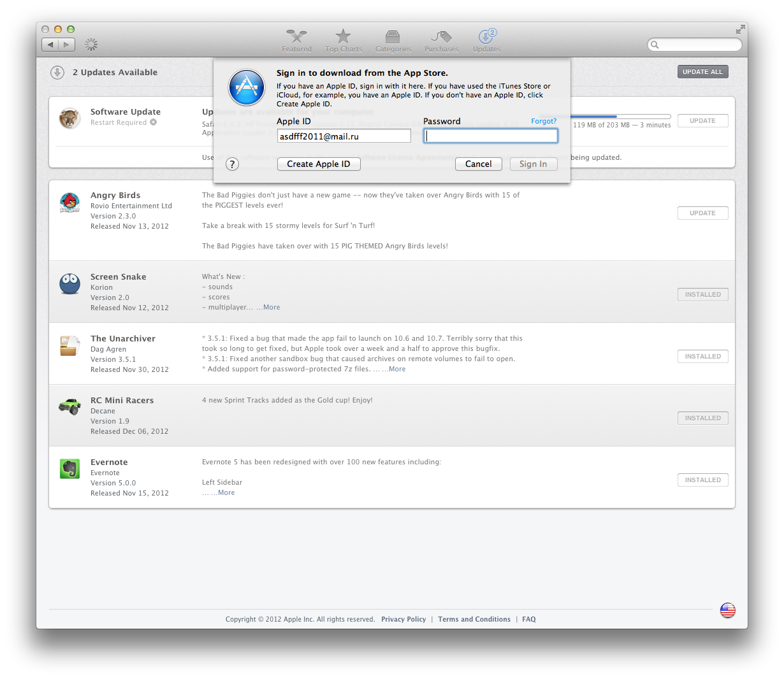Viewport: 784px width, 679px height.
Task: Click the Create Apple ID button
Action: [x=319, y=164]
